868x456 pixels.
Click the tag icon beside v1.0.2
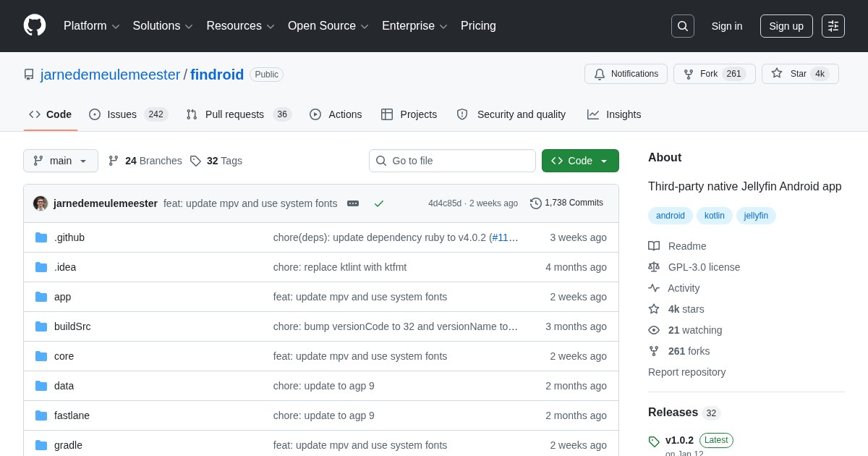(654, 442)
